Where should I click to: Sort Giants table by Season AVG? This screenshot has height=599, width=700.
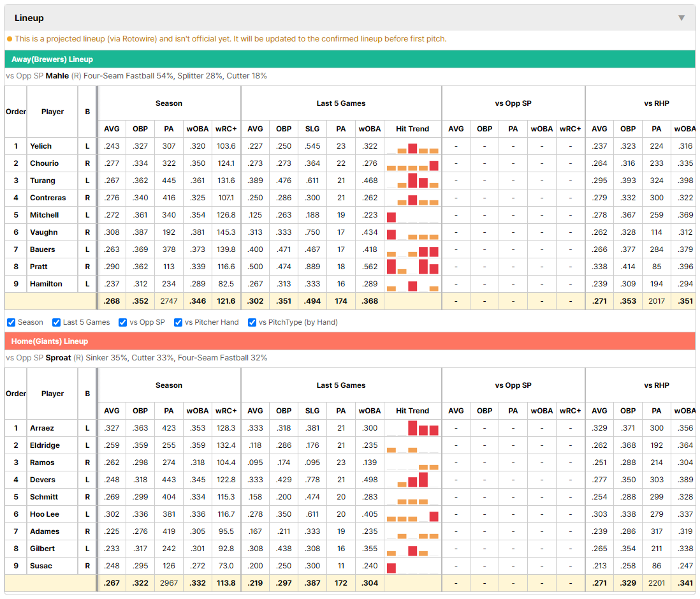(112, 411)
